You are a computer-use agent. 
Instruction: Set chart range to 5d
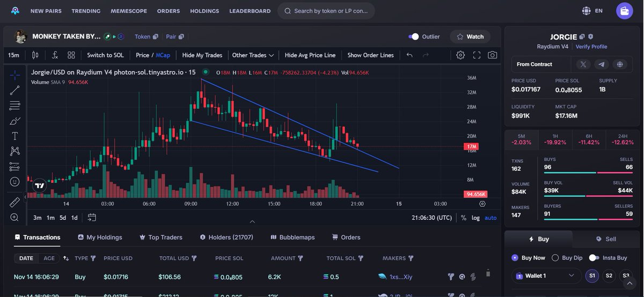[x=63, y=218]
